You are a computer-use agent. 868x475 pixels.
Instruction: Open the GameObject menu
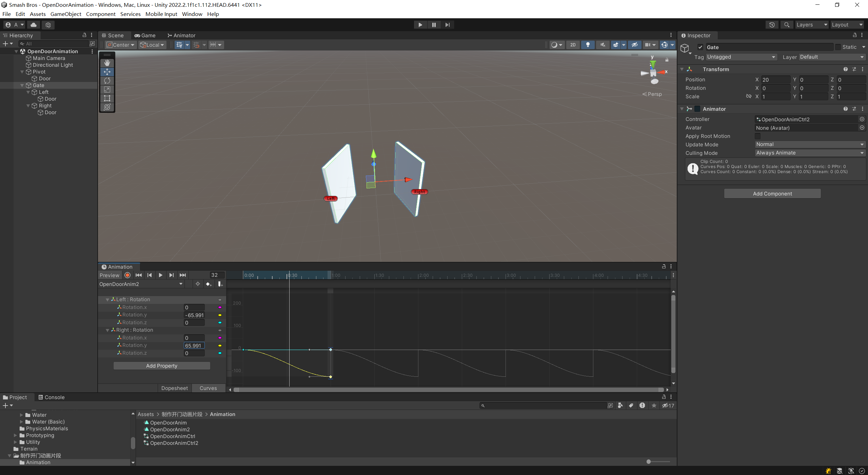[66, 14]
